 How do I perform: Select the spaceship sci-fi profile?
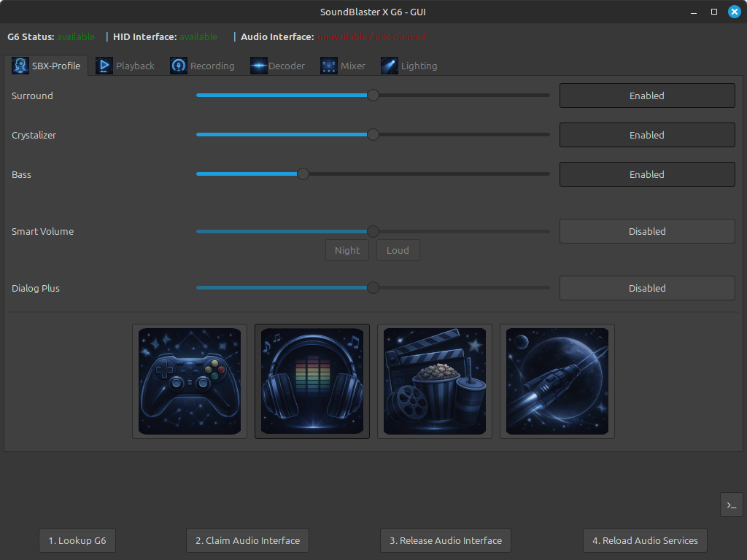(557, 381)
